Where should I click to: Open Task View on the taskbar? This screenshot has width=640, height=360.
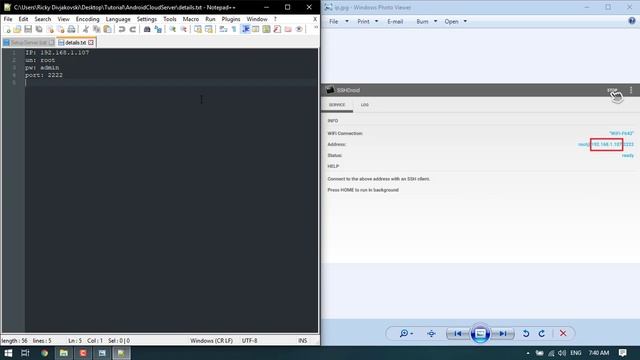coord(25,353)
